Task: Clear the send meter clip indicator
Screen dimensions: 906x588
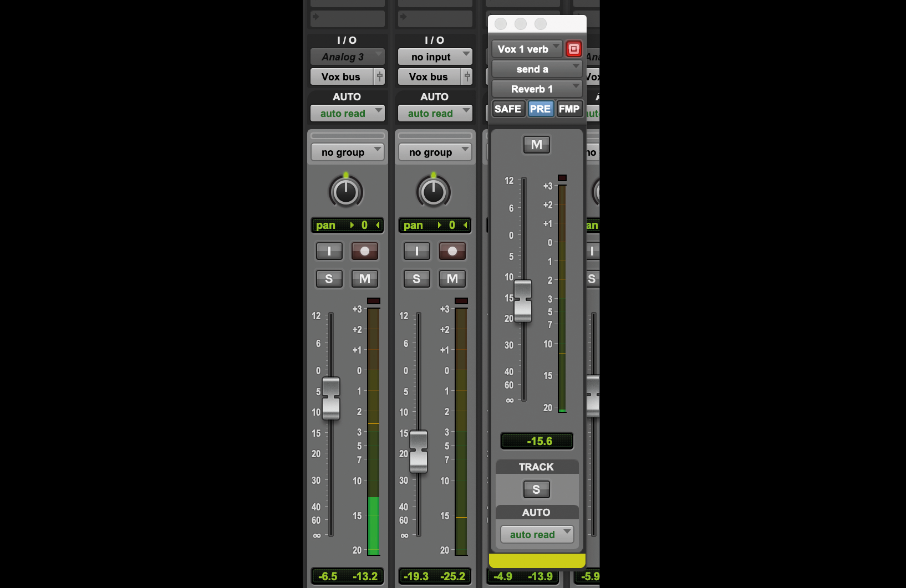Action: [562, 178]
